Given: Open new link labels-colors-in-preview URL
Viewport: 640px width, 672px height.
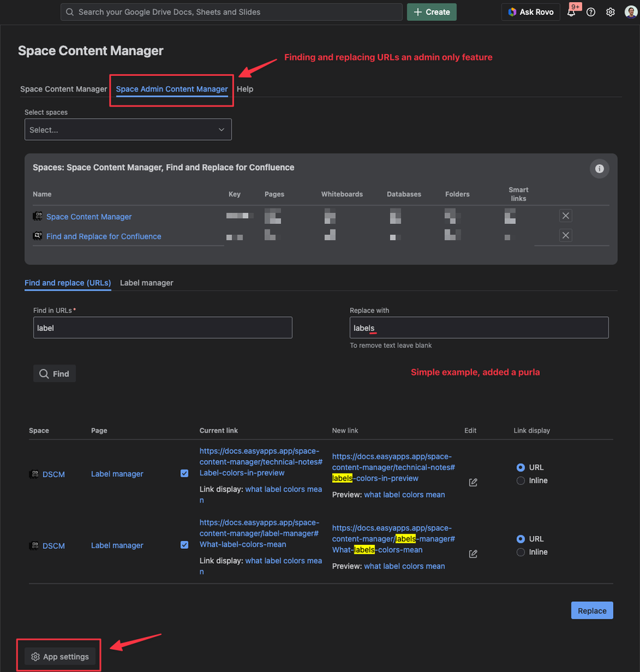Looking at the screenshot, I should point(393,468).
